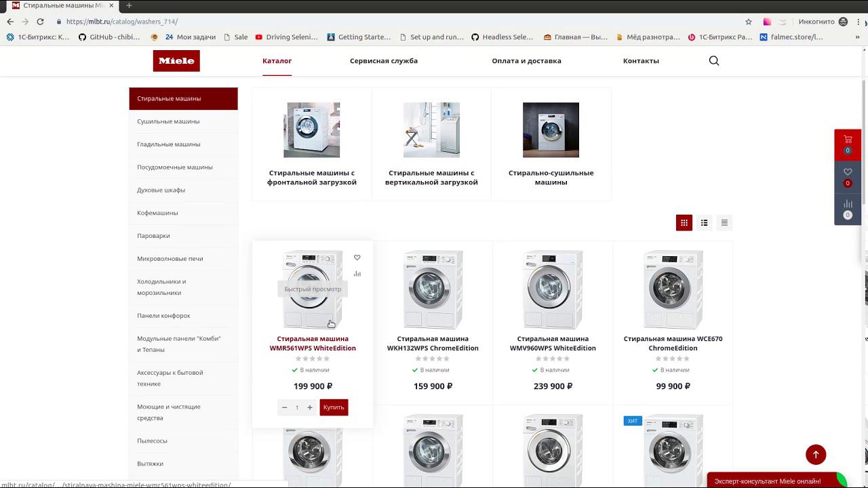The height and width of the screenshot is (488, 868).
Task: Open Контакты menu item
Action: point(641,60)
